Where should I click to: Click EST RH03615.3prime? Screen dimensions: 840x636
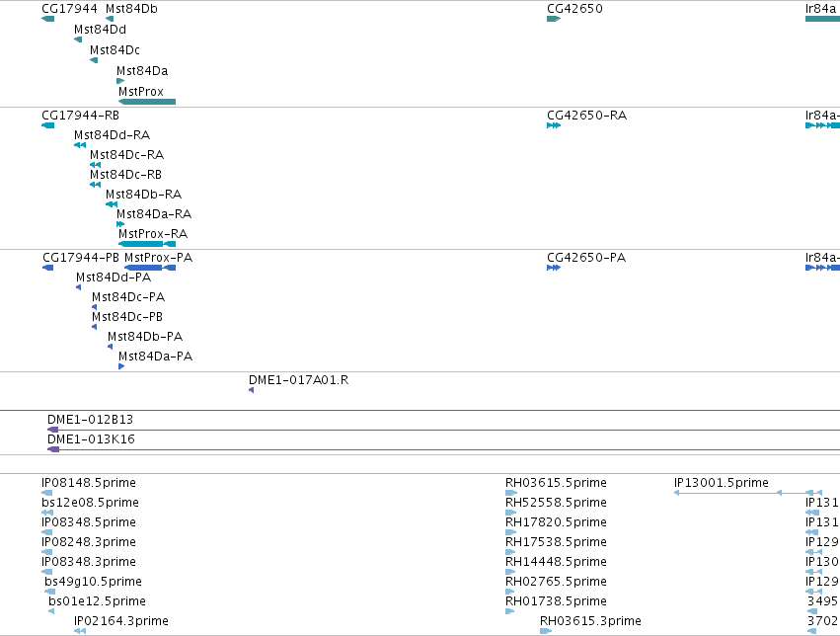pyautogui.click(x=590, y=622)
